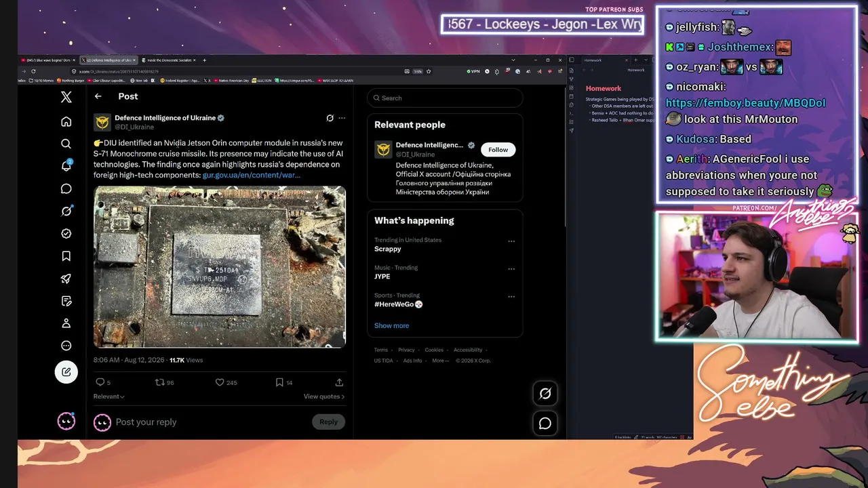Open Bookmarks icon in X sidebar
This screenshot has height=488, width=868.
pyautogui.click(x=66, y=256)
